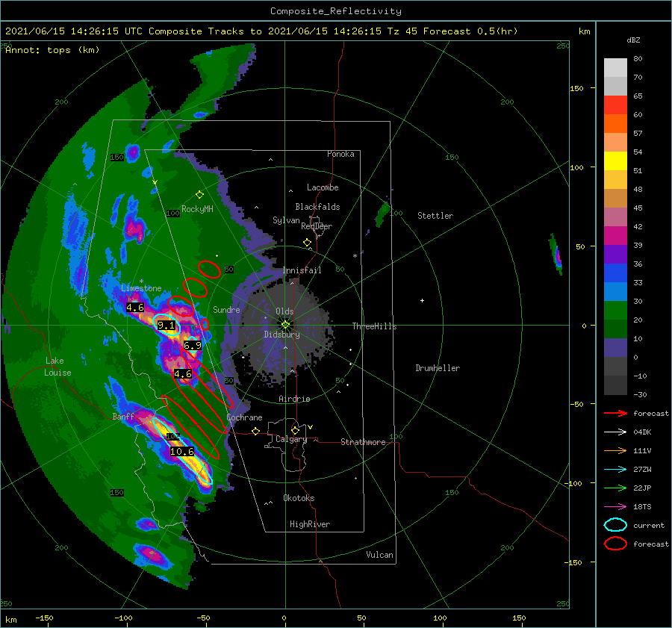Click the white 04DK arrow icon
Image resolution: width=672 pixels, height=628 pixels.
tap(615, 432)
